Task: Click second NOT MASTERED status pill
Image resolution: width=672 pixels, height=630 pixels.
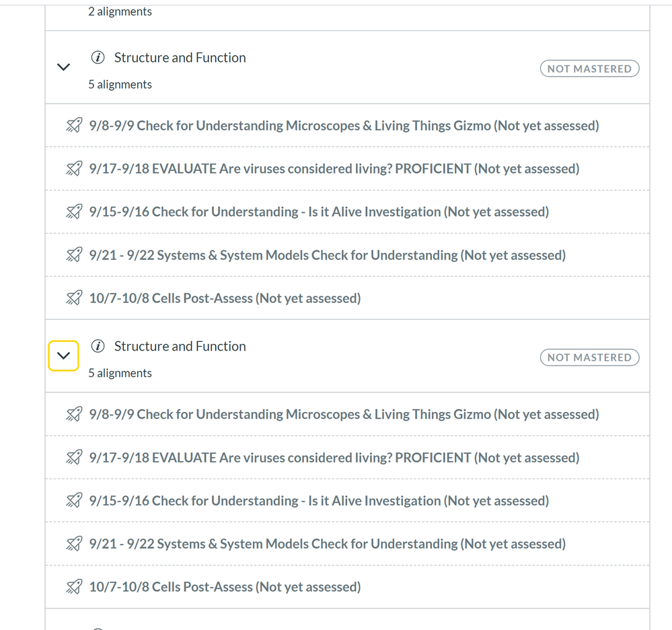Action: click(589, 357)
